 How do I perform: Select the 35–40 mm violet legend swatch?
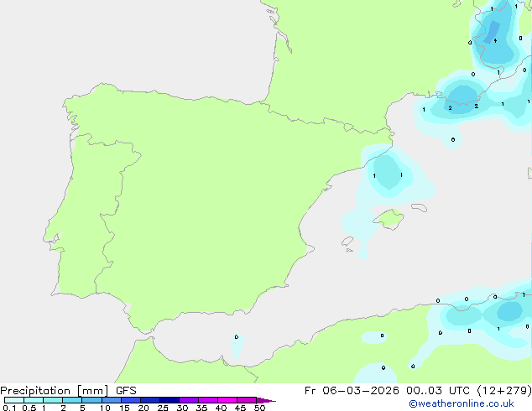click(208, 400)
